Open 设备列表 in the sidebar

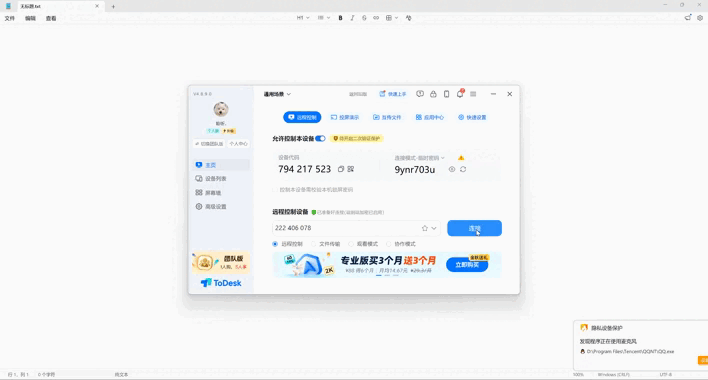coord(221,179)
